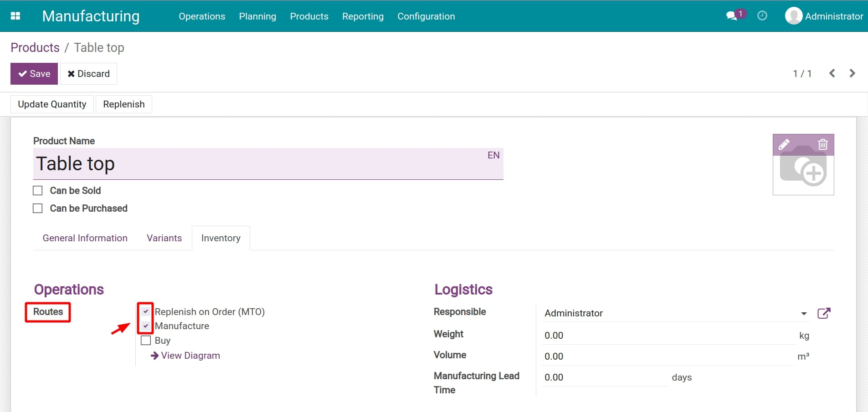Edit product image with the pencil icon
868x412 pixels.
(784, 144)
